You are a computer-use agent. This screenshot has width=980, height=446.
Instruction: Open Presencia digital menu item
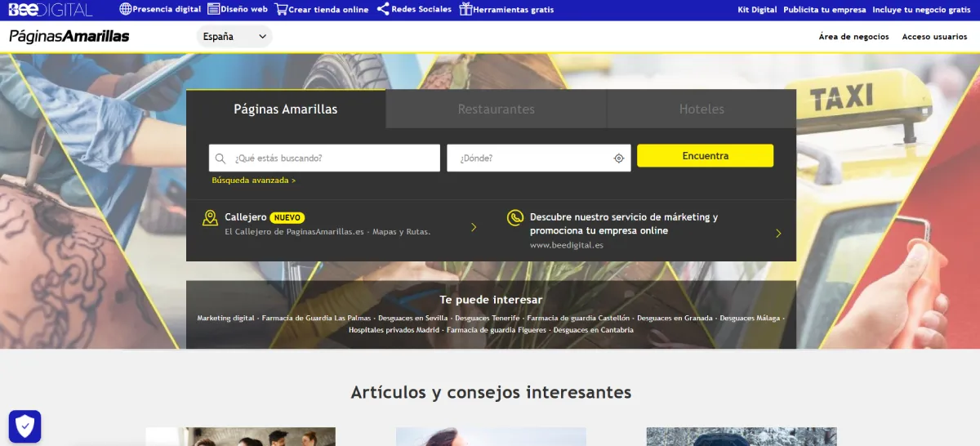pyautogui.click(x=167, y=10)
